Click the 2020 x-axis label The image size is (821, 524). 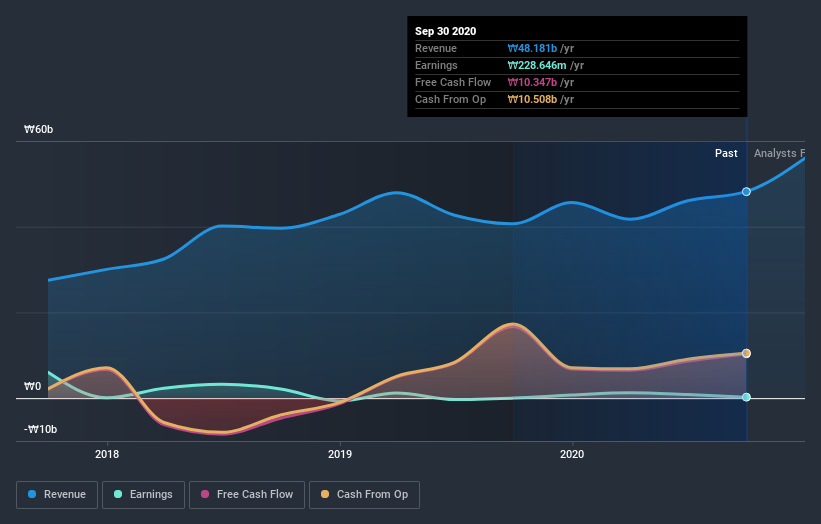(572, 454)
